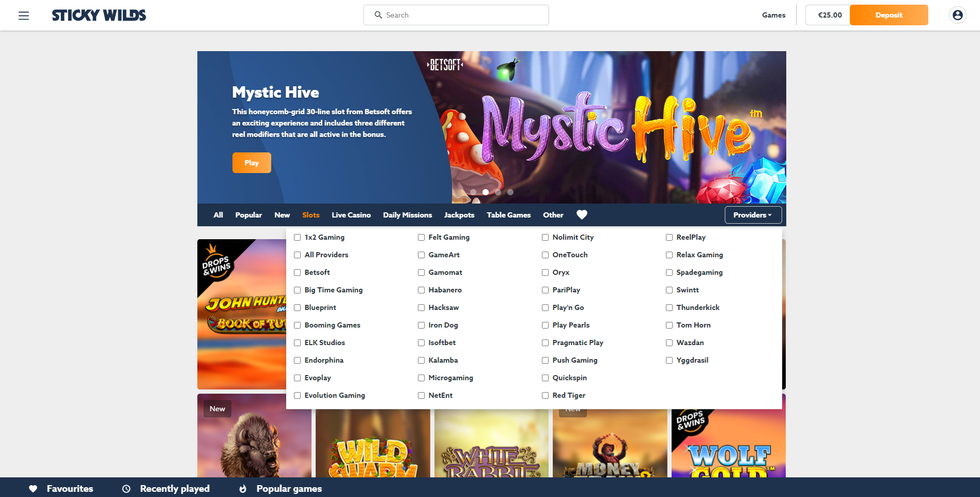The width and height of the screenshot is (980, 497).
Task: Open the Money Train 2 game thumbnail
Action: tap(610, 443)
